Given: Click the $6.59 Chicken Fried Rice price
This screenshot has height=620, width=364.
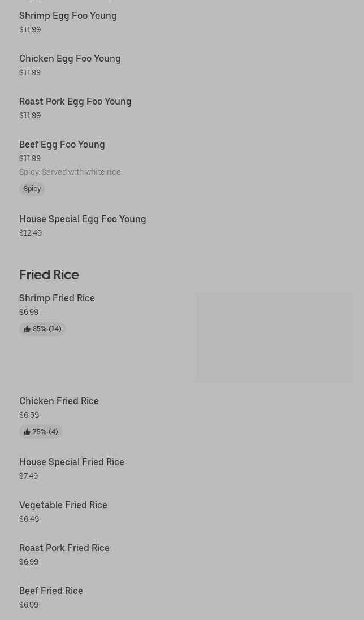Looking at the screenshot, I should point(29,415).
